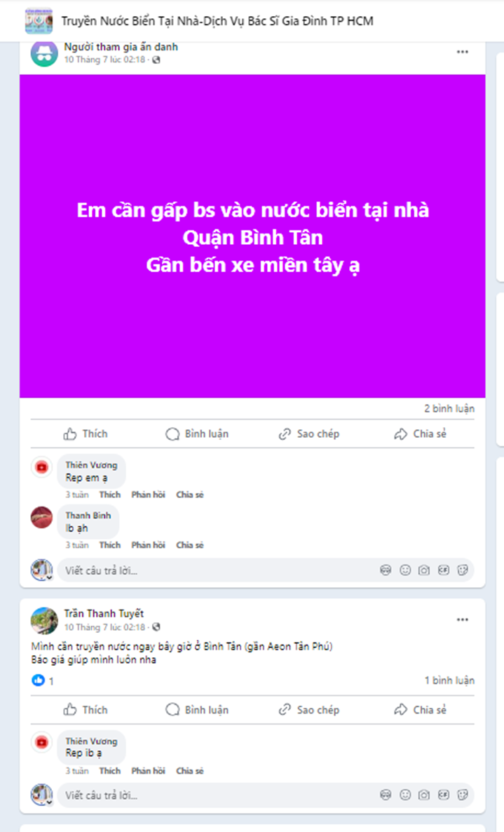The image size is (504, 832).
Task: Expand commenting-identity switcher beside second reply box
Action: 49,802
